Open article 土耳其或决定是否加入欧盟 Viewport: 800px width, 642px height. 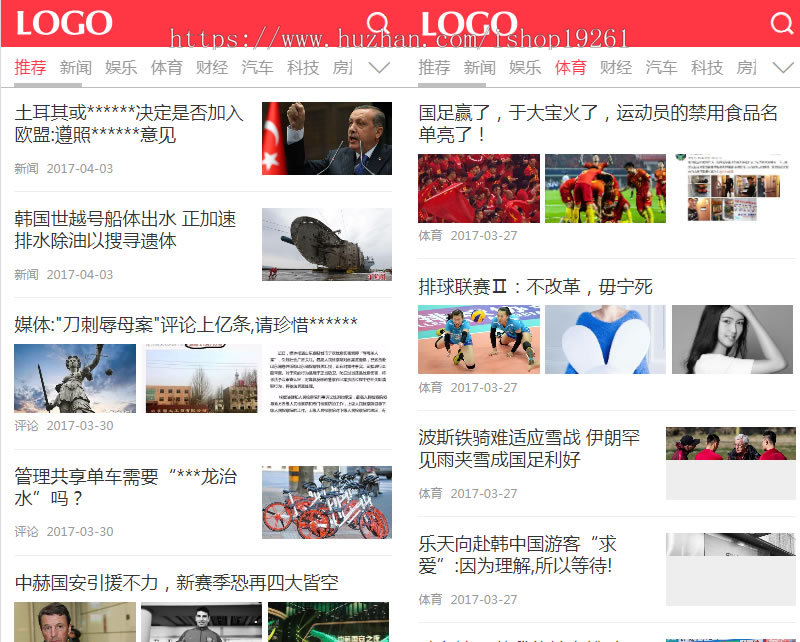click(x=129, y=124)
